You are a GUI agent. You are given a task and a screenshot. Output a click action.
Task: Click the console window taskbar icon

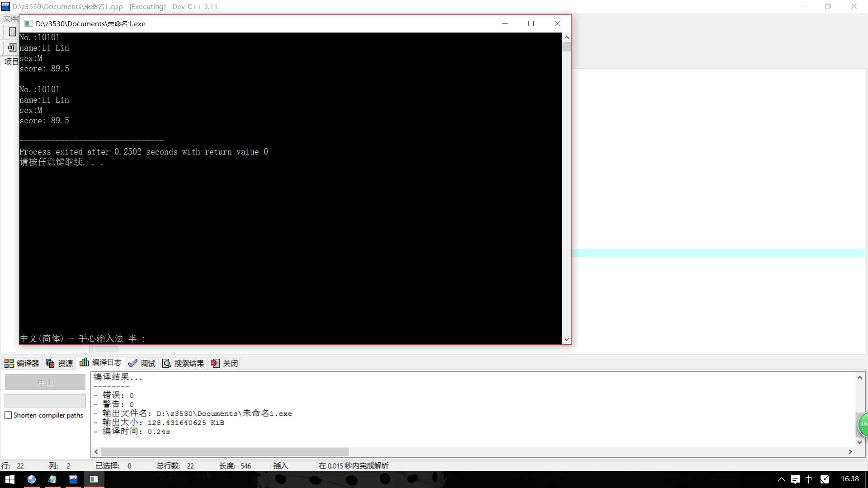click(x=94, y=479)
